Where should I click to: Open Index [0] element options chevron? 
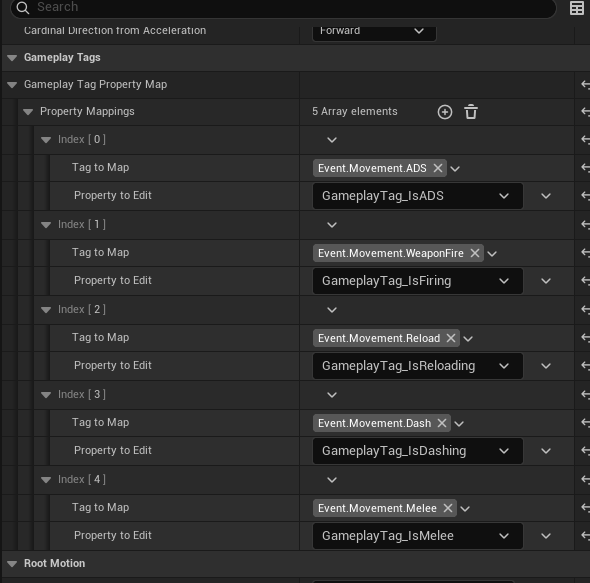tap(332, 140)
